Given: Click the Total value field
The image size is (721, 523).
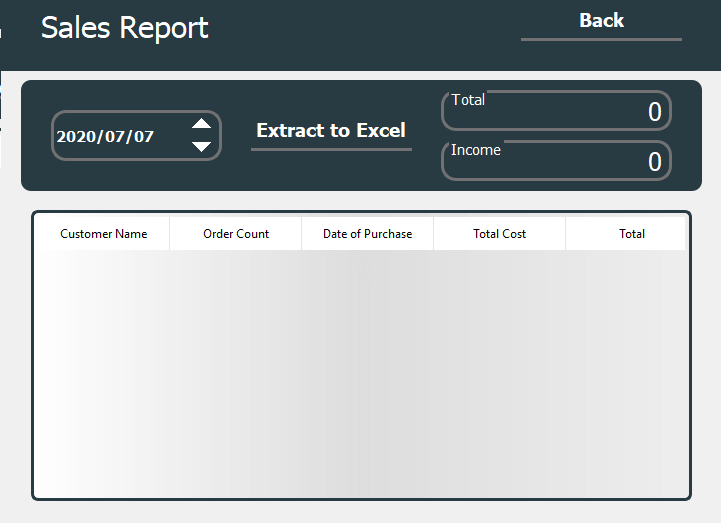Looking at the screenshot, I should coord(556,110).
